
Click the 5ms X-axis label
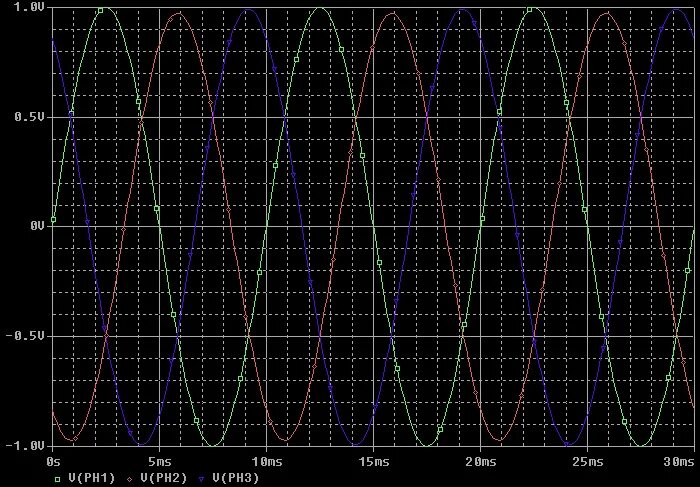(159, 461)
